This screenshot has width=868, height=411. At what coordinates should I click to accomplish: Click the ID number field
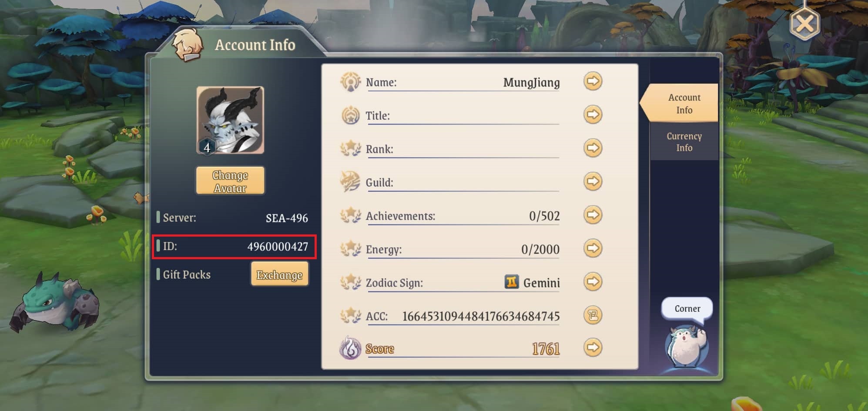[235, 247]
